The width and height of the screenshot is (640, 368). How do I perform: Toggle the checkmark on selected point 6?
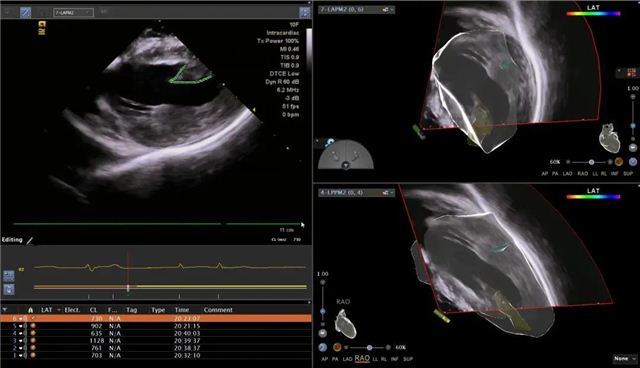tap(32, 318)
